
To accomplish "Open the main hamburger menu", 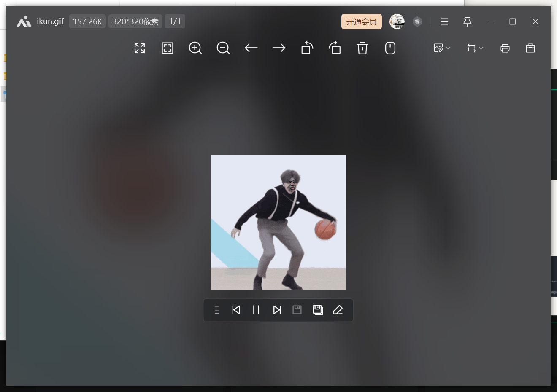I will click(444, 21).
